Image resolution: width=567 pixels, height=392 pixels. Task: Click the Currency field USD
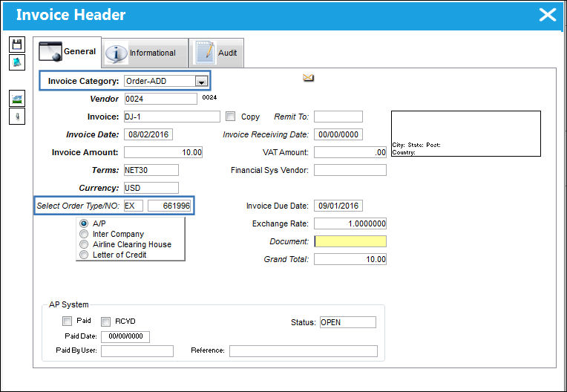coord(151,188)
